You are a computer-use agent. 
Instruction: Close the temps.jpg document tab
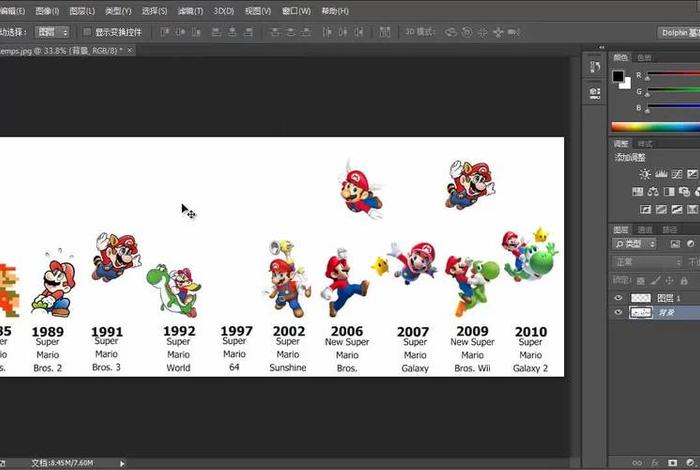pyautogui.click(x=129, y=50)
